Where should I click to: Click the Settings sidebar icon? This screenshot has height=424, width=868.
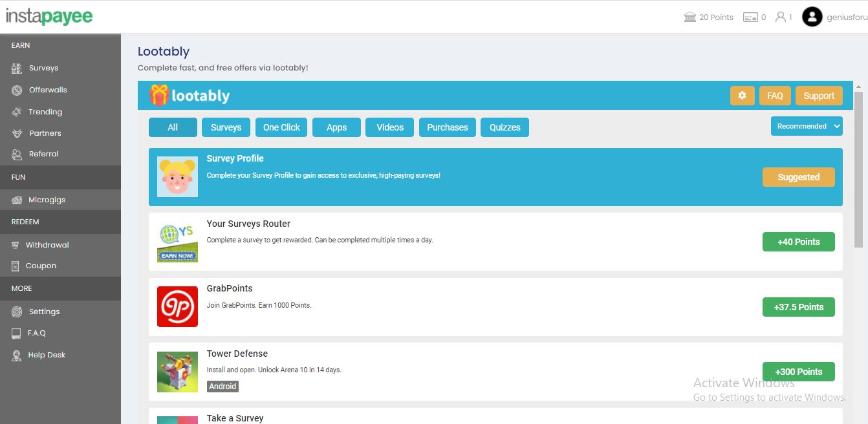click(x=17, y=312)
